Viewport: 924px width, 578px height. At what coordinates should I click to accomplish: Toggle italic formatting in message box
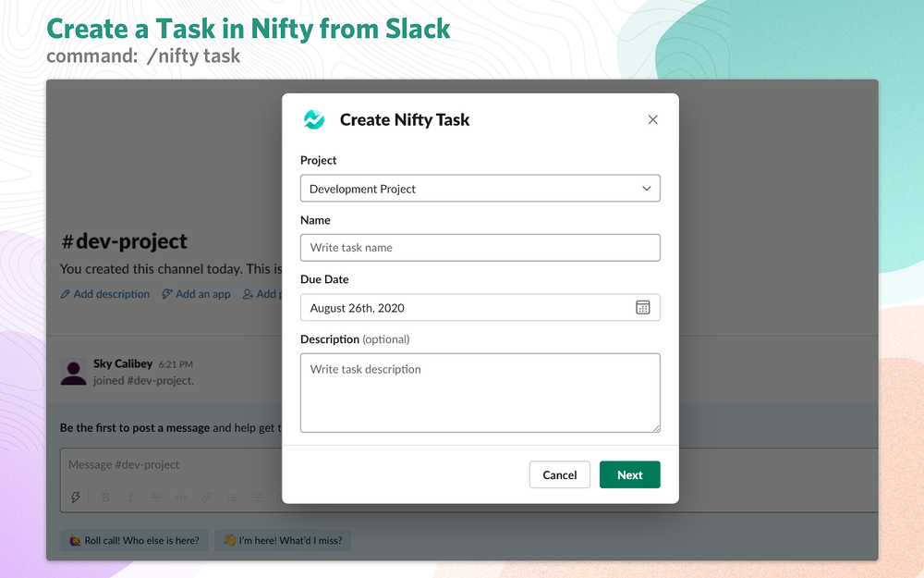click(131, 498)
